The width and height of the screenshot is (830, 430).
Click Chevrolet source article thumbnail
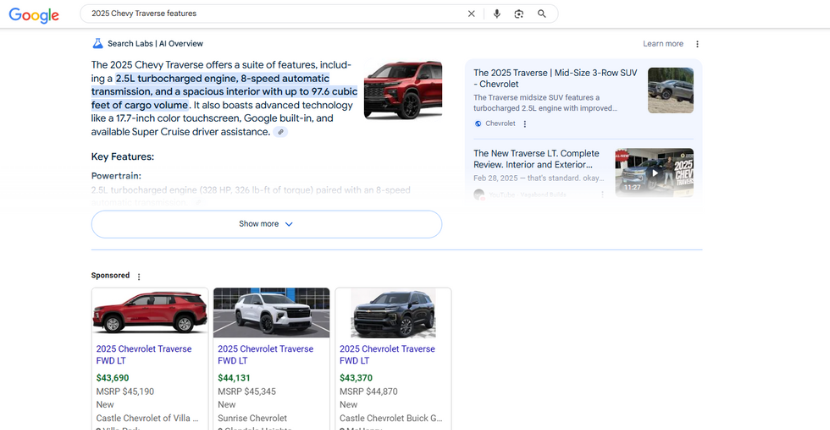(671, 90)
